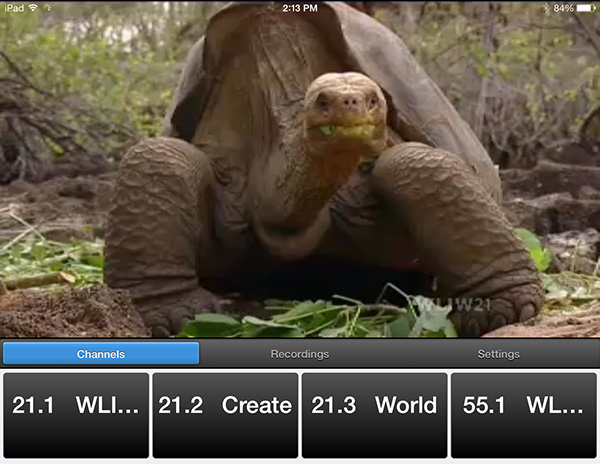Tap the iPad label in status bar
The width and height of the screenshot is (600, 464).
(x=13, y=7)
